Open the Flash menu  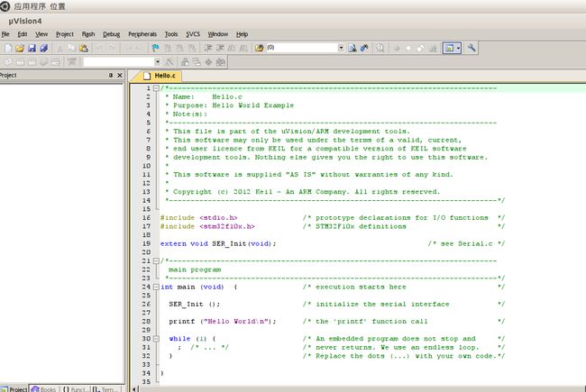tap(88, 34)
